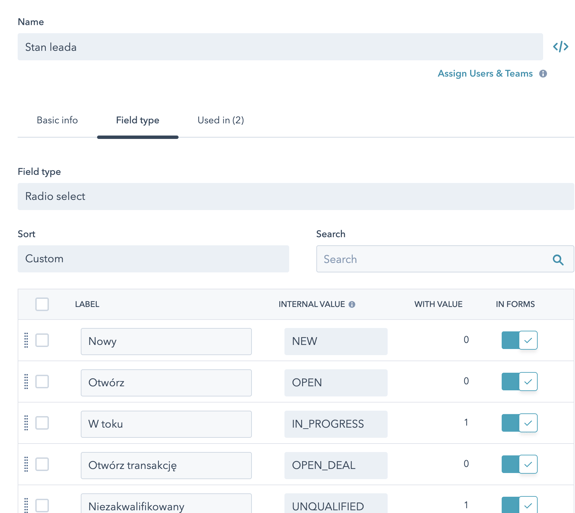Image resolution: width=575 pixels, height=513 pixels.
Task: Grab the drag handle for Nowy row
Action: (x=26, y=340)
